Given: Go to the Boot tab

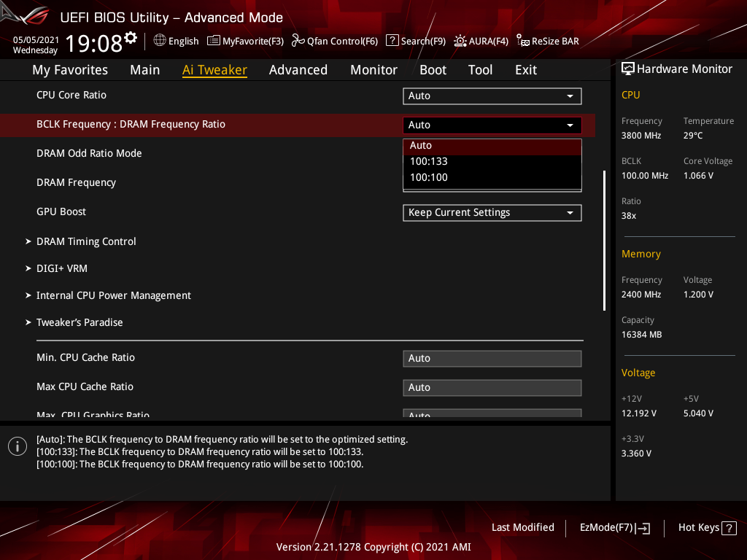Looking at the screenshot, I should 433,70.
